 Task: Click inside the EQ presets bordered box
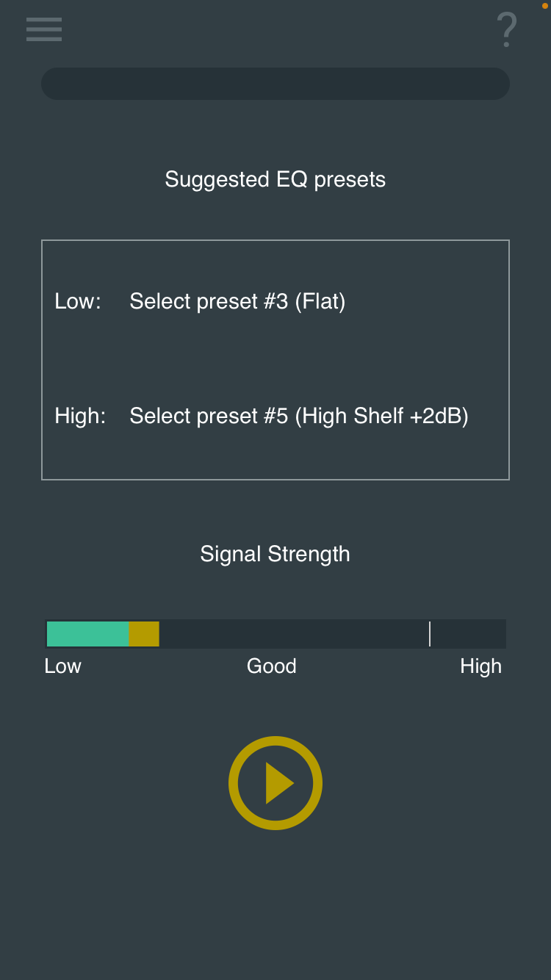(275, 360)
